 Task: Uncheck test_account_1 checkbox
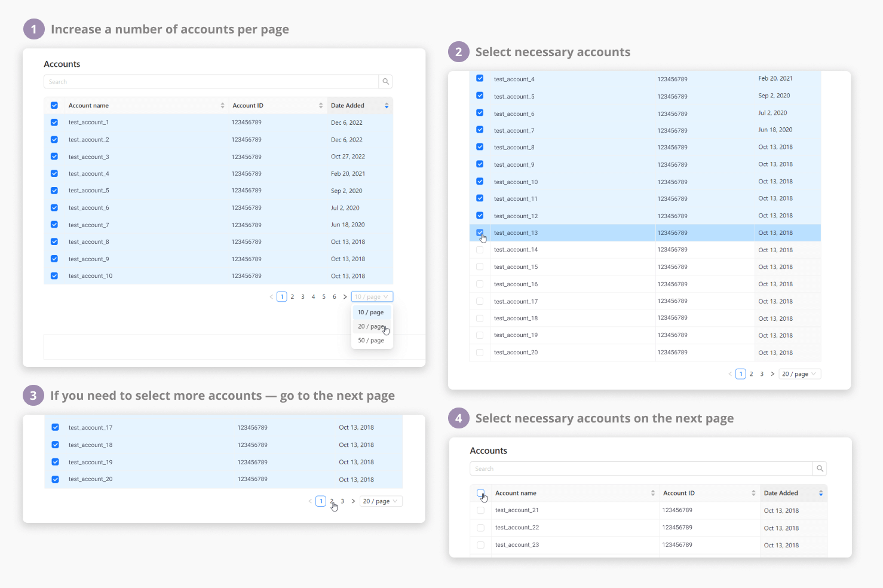(54, 122)
